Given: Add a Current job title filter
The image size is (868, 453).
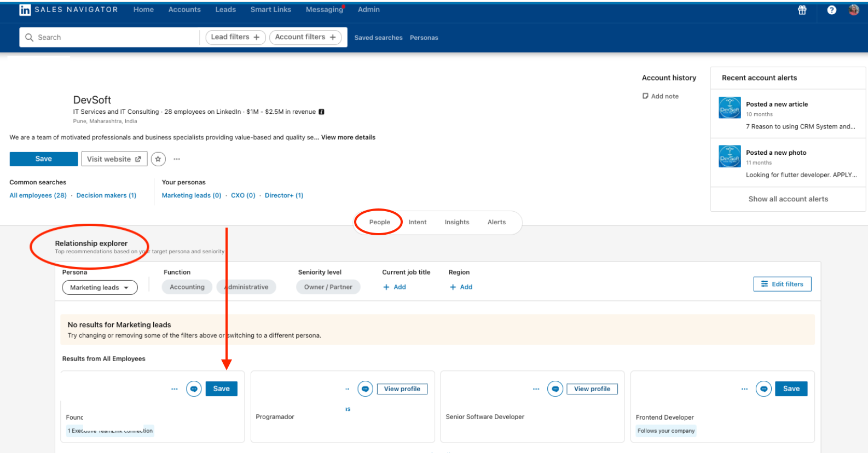Looking at the screenshot, I should 395,287.
